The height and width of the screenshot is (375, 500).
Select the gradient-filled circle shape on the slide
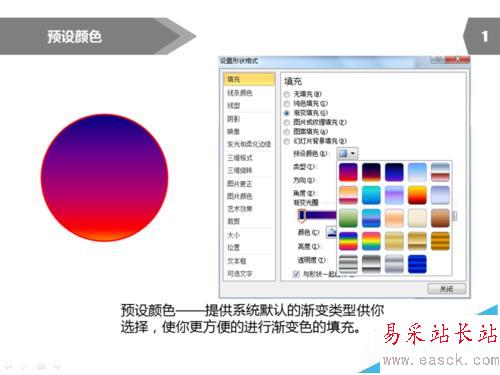pyautogui.click(x=104, y=177)
